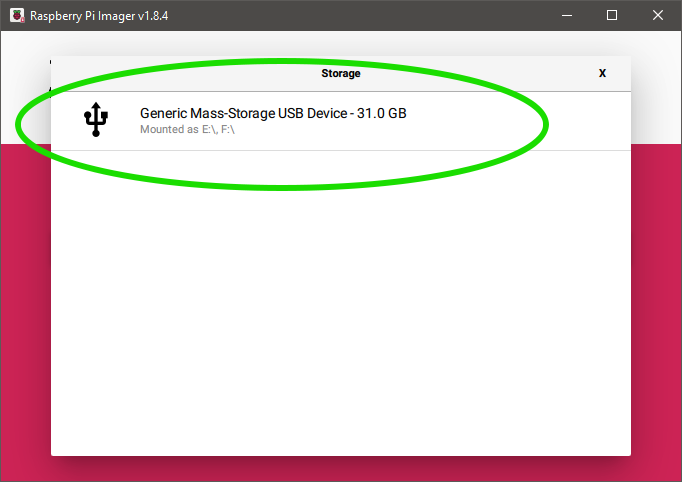Image resolution: width=682 pixels, height=482 pixels.
Task: Click the 'Mounted as E:\, F:\' subtitle
Action: [x=187, y=129]
